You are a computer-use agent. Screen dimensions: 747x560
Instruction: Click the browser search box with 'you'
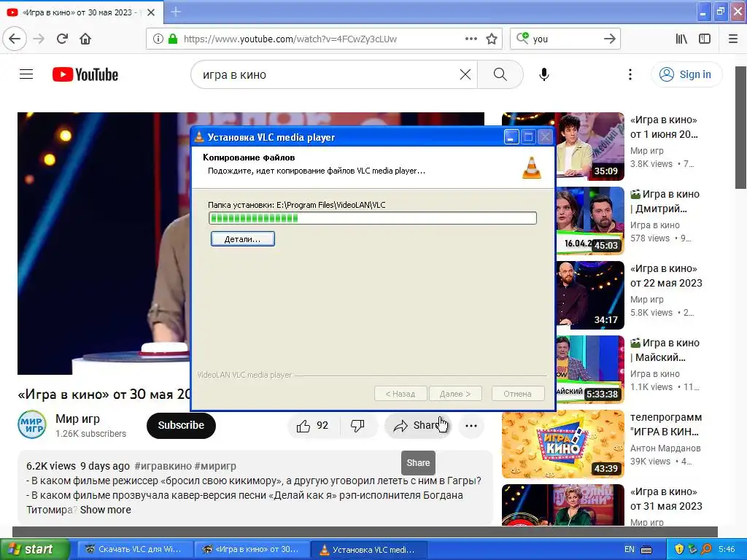point(565,39)
